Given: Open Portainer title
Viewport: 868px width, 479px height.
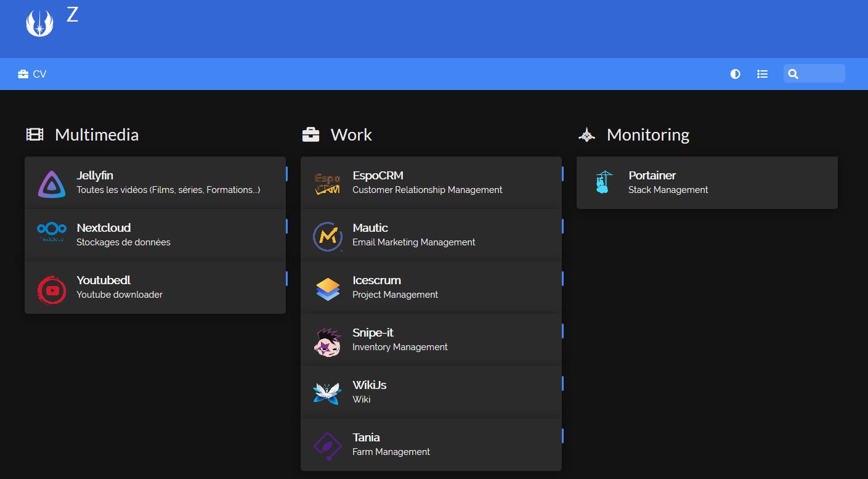Looking at the screenshot, I should 652,176.
